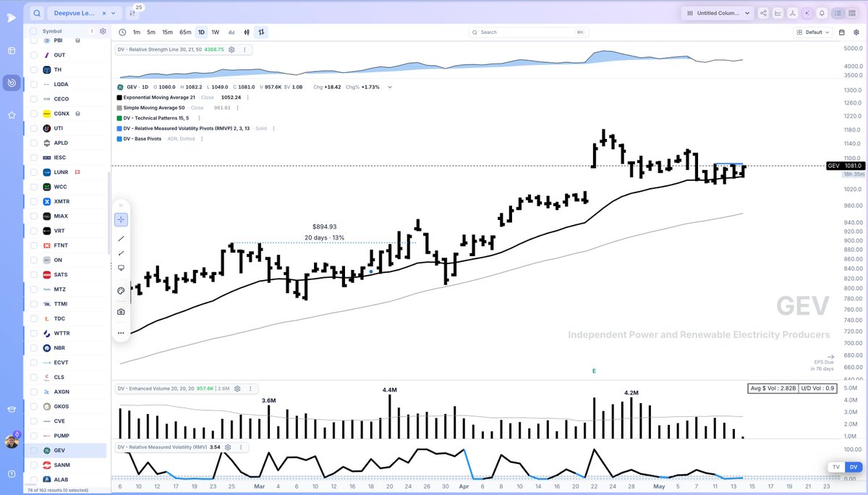Open the calendar icon near Default
This screenshot has width=868, height=495.
pyautogui.click(x=842, y=32)
